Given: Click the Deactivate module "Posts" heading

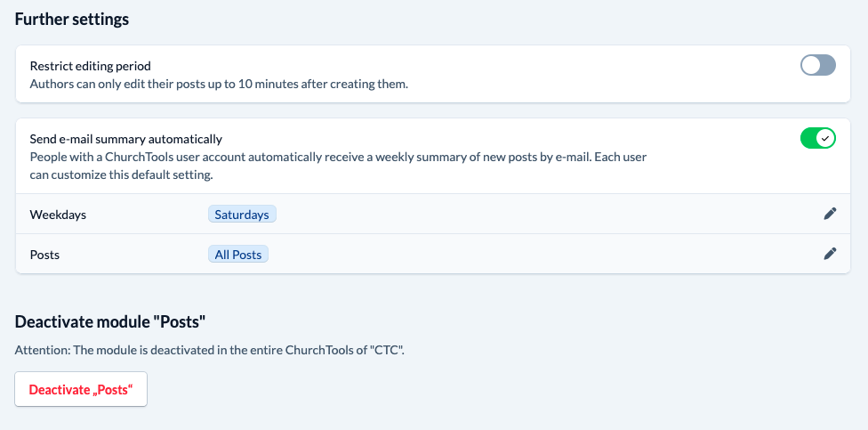Looking at the screenshot, I should click(110, 321).
